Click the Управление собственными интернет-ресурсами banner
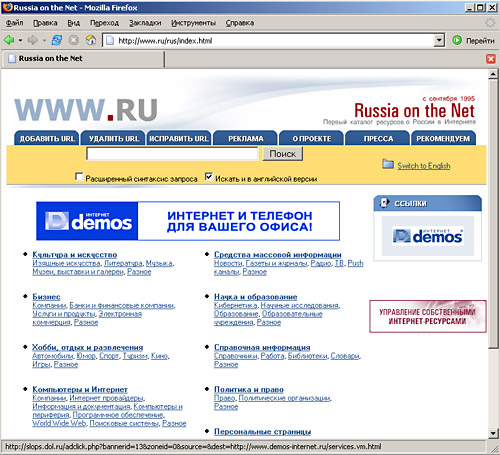500x455 pixels. click(x=428, y=316)
